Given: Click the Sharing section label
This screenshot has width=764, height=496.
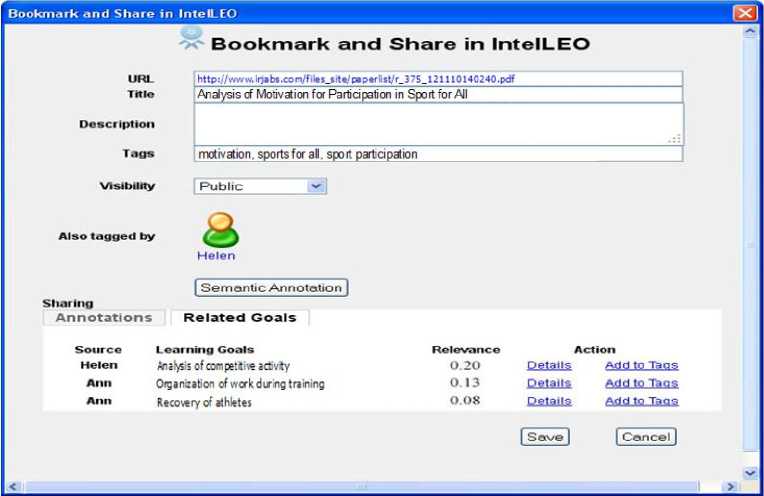Looking at the screenshot, I should point(68,303).
